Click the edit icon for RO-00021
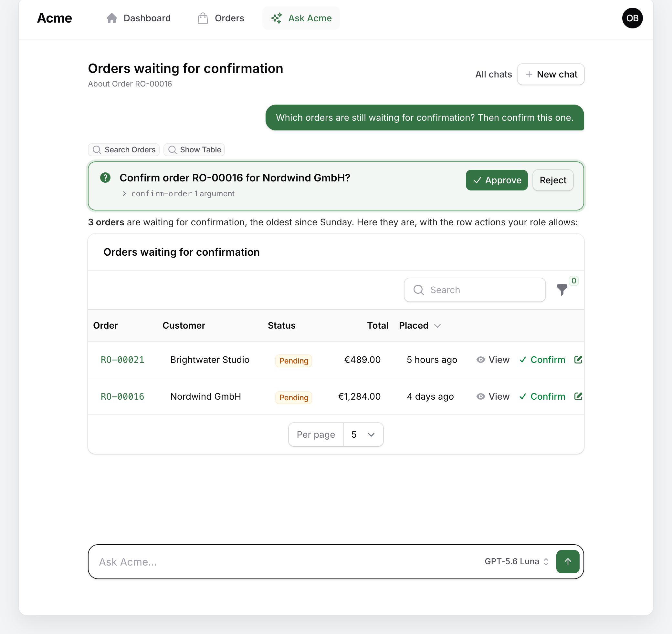The height and width of the screenshot is (634, 672). [x=578, y=360]
